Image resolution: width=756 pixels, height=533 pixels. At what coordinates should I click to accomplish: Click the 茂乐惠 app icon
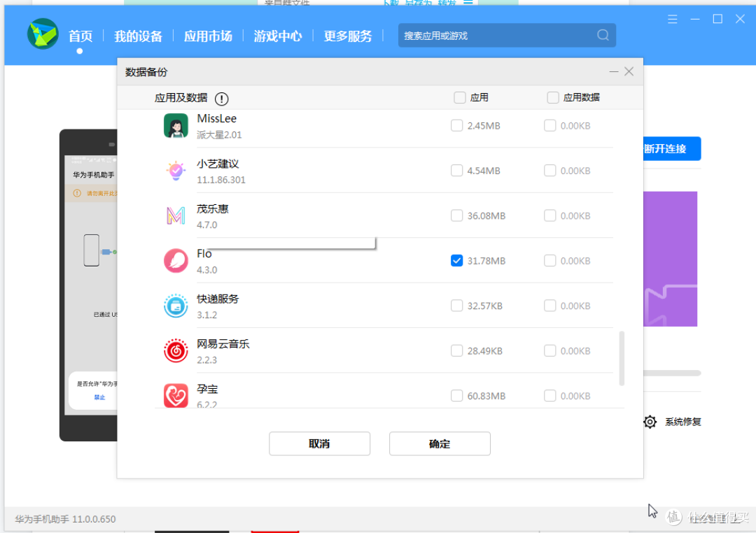click(176, 216)
